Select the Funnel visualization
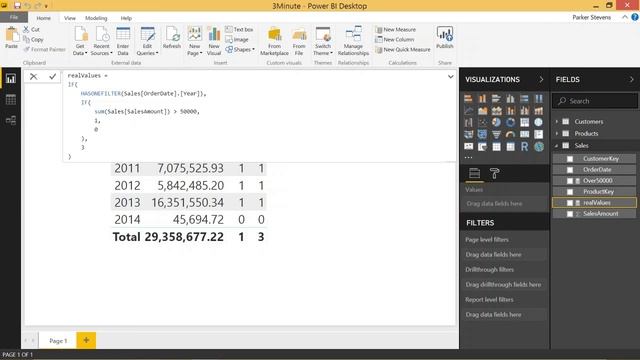Image resolution: width=640 pixels, height=360 pixels. click(x=496, y=134)
